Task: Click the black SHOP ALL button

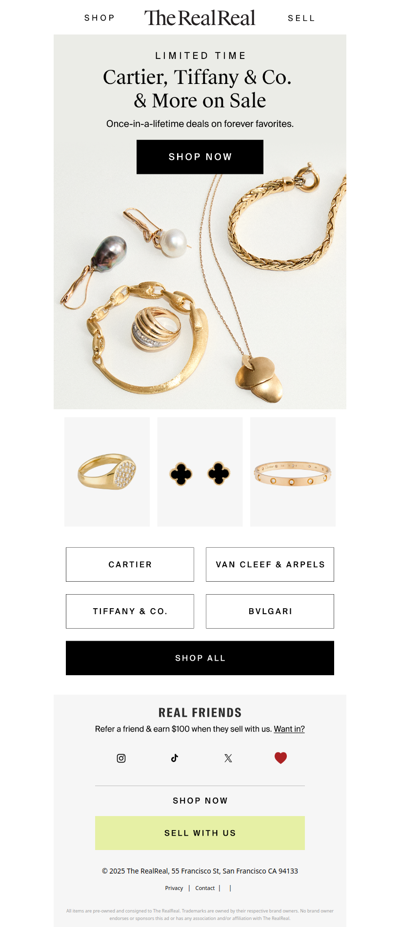Action: point(200,658)
